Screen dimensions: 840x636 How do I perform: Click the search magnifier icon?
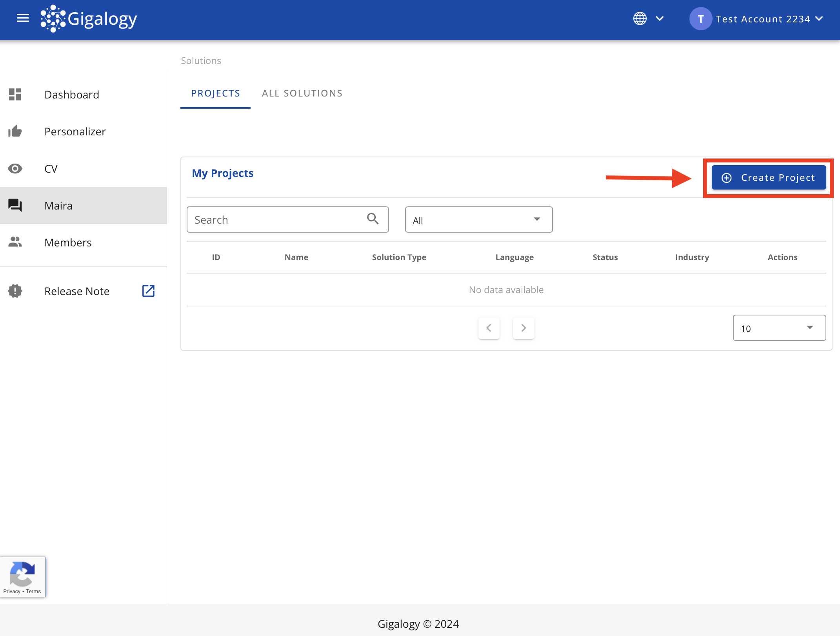[x=372, y=219]
